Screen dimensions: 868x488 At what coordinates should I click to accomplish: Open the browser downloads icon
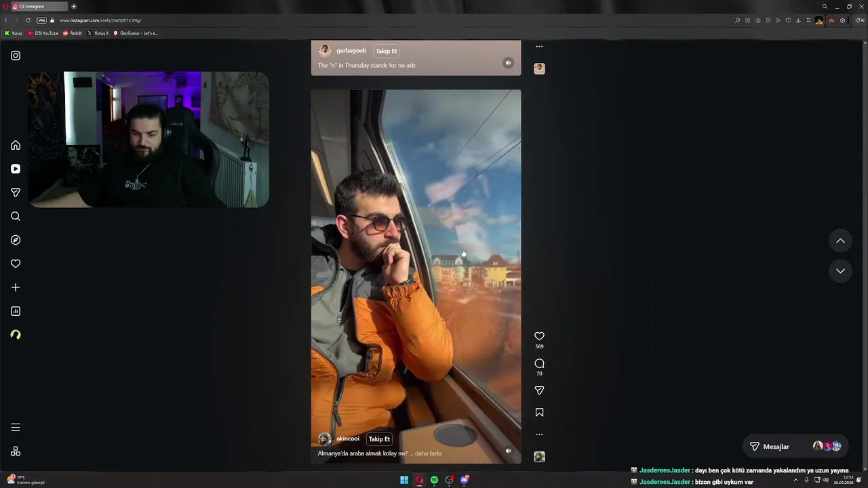pos(798,20)
